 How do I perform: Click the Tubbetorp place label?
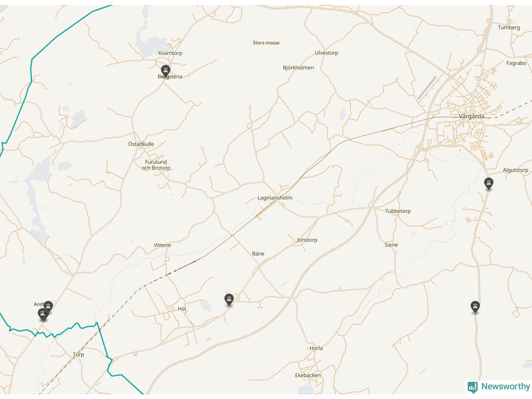coord(398,211)
